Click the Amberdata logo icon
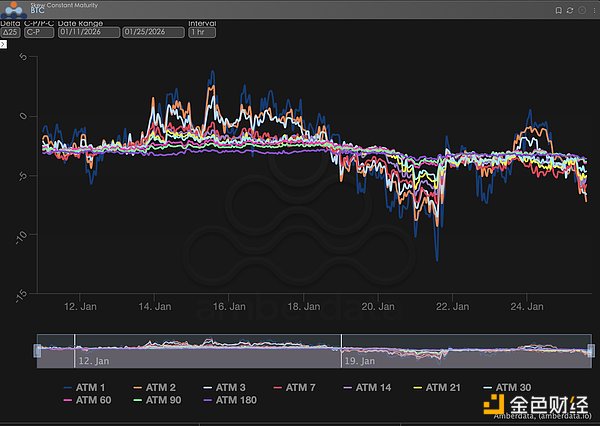 (x=15, y=10)
